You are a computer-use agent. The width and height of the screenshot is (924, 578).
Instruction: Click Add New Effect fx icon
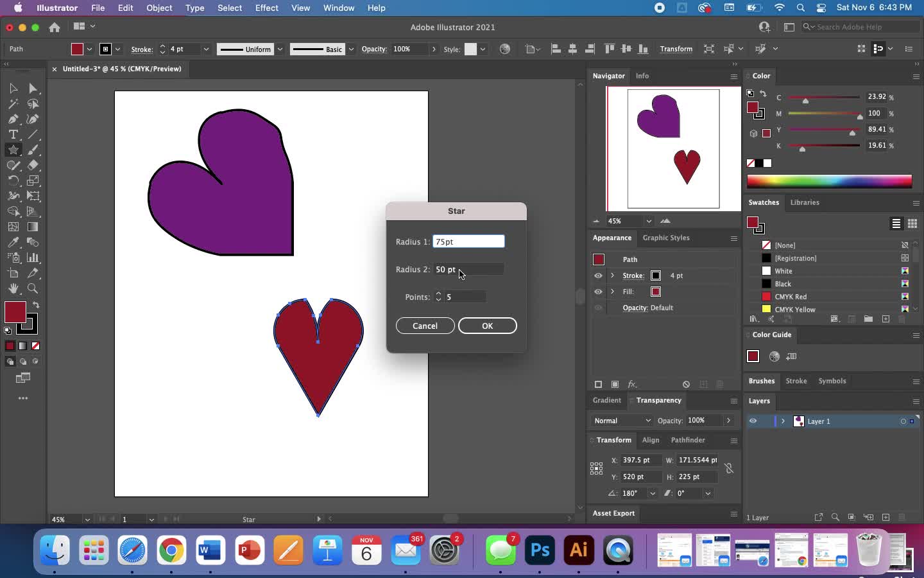point(632,384)
